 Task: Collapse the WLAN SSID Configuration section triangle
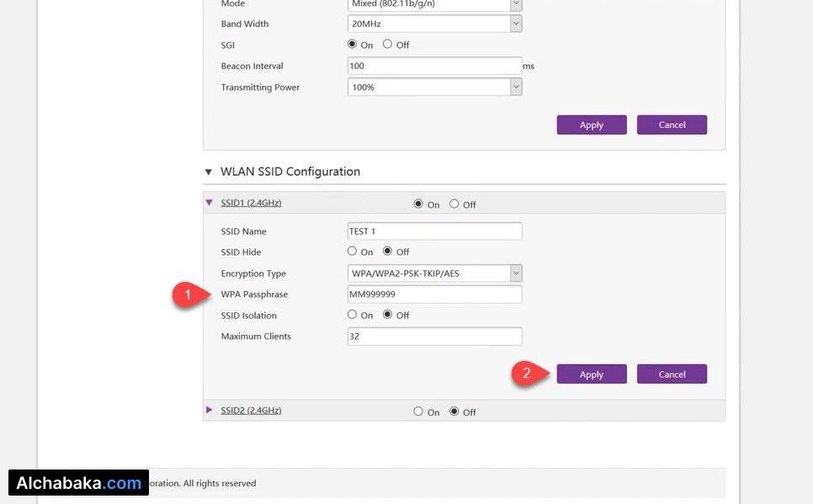tap(209, 172)
